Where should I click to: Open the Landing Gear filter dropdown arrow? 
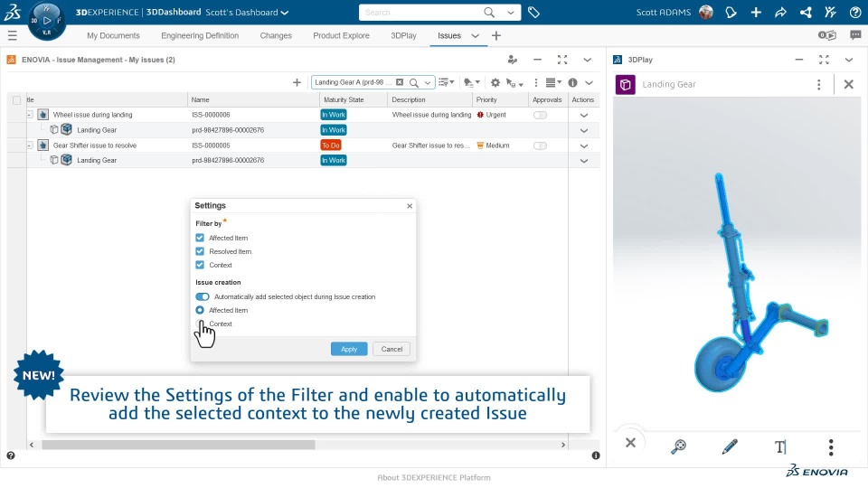(x=428, y=82)
